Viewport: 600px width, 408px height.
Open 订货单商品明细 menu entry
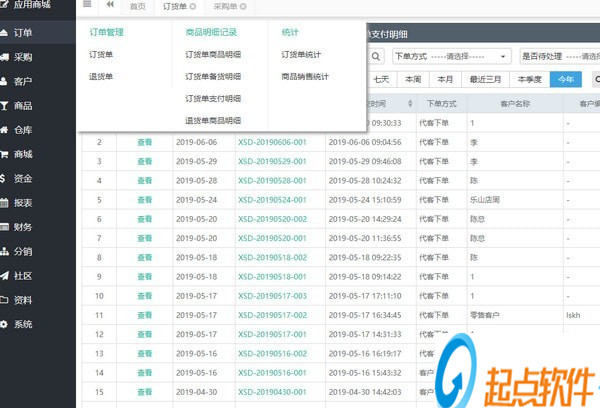tap(213, 55)
